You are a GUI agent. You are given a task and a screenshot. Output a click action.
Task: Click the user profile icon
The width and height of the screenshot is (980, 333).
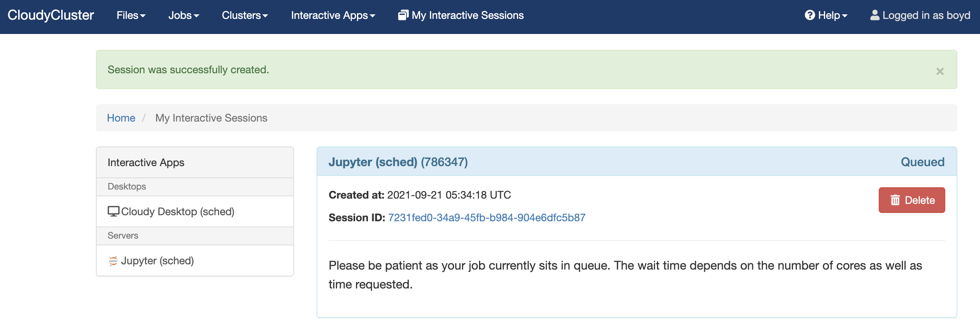tap(875, 15)
